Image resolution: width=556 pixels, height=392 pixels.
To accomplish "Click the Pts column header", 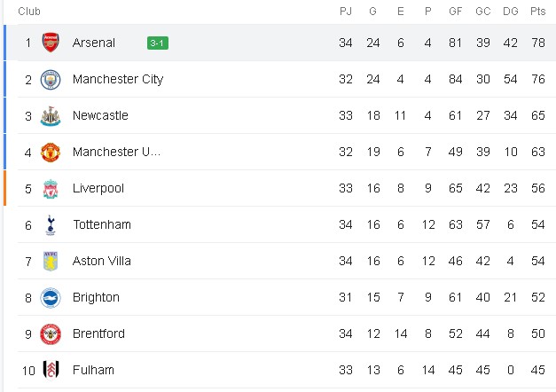I will coord(537,12).
